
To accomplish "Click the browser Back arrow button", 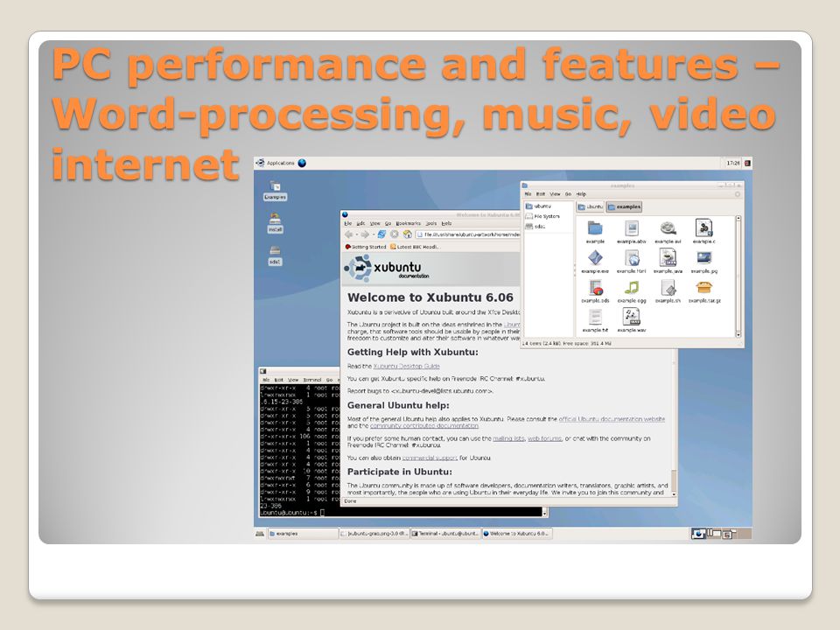I will [349, 234].
